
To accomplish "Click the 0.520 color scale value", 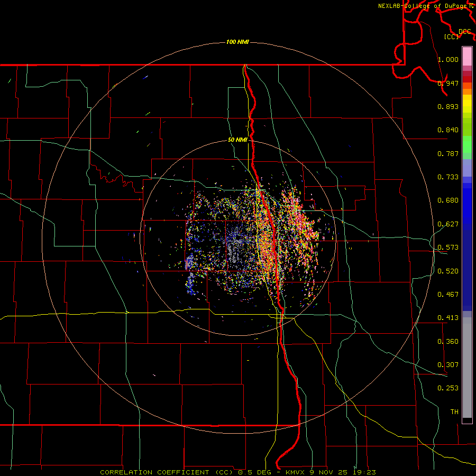I will click(x=448, y=271).
